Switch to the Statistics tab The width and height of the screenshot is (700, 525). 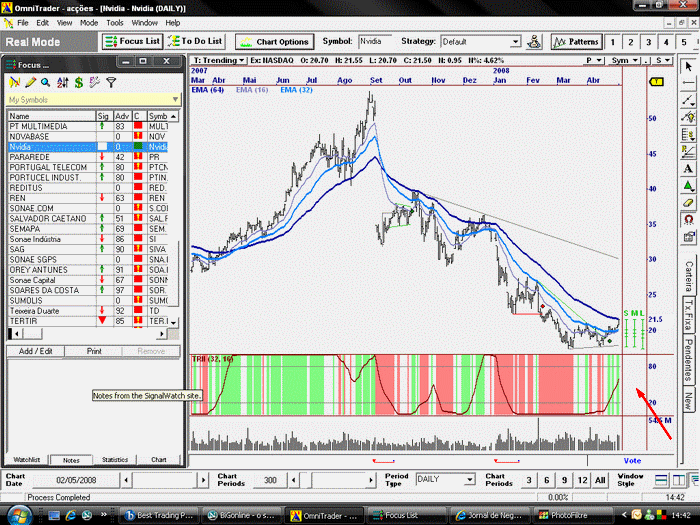click(x=115, y=459)
